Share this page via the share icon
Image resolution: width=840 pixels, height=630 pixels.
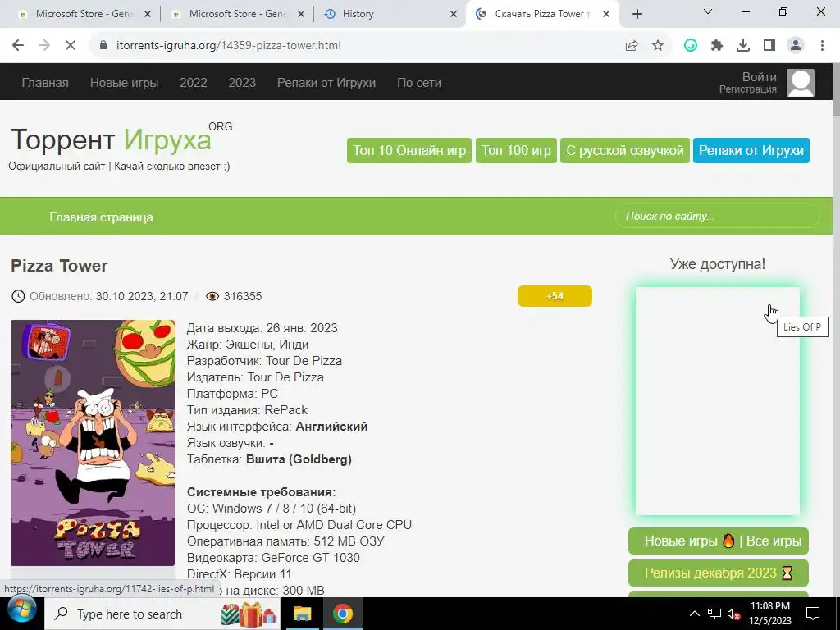(x=632, y=46)
